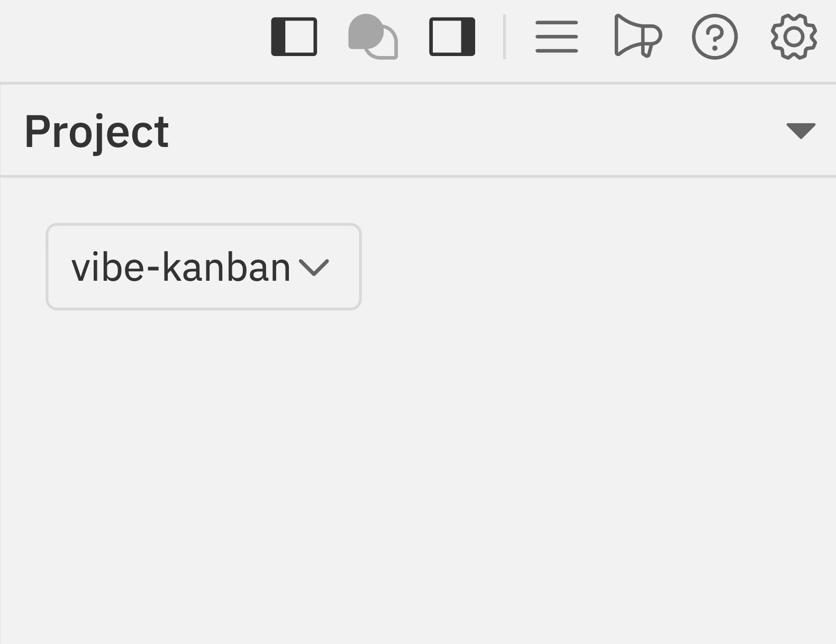Click the divider between panel and menu icons
This screenshot has height=644, width=836.
coord(504,36)
